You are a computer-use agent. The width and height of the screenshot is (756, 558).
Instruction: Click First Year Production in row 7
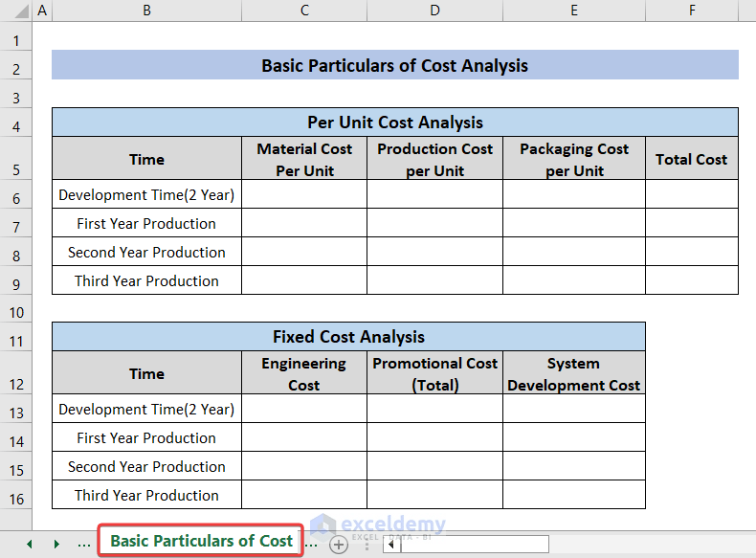tap(146, 223)
